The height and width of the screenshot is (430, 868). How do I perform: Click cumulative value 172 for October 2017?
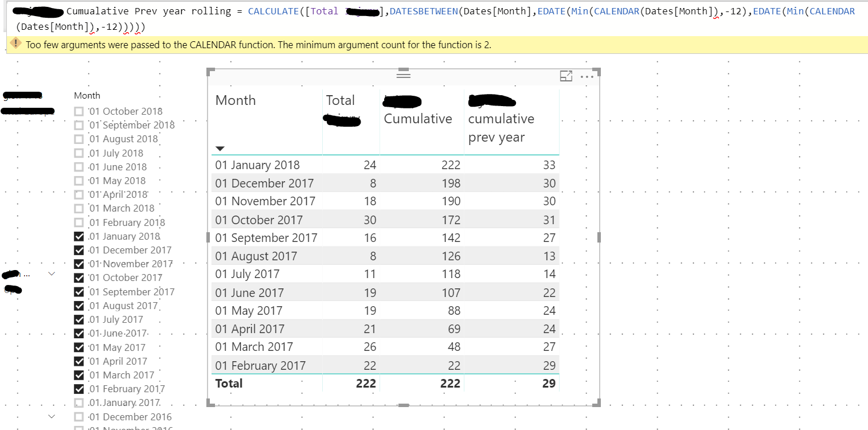[451, 220]
